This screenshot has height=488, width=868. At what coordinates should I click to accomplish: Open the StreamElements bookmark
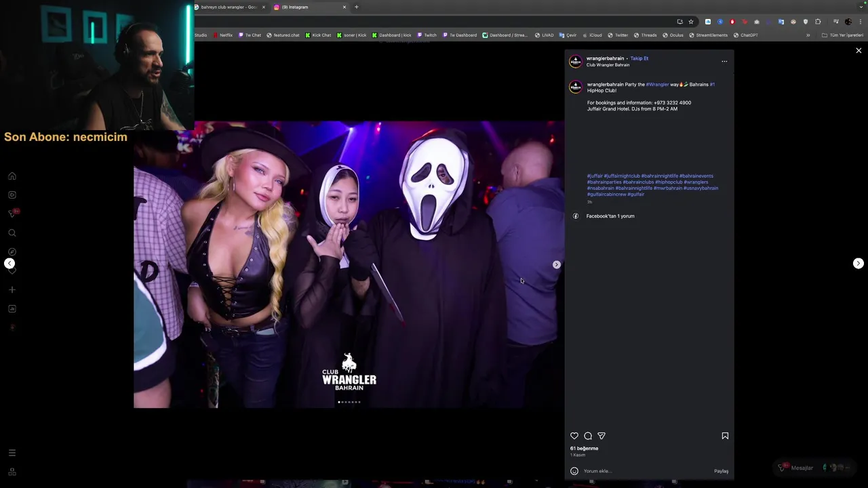click(708, 35)
